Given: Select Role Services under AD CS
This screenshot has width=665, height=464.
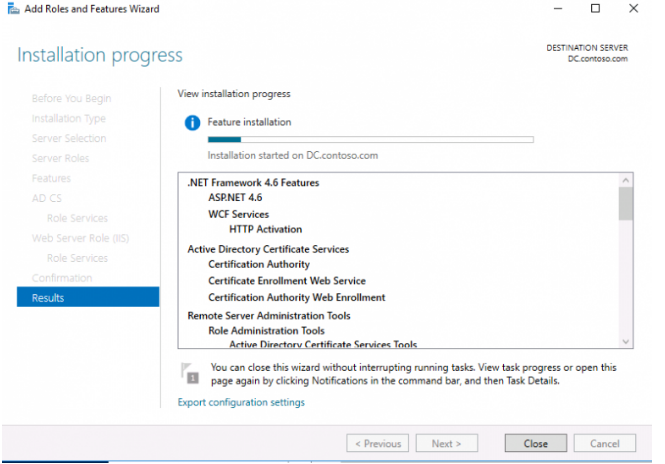Looking at the screenshot, I should 77,218.
